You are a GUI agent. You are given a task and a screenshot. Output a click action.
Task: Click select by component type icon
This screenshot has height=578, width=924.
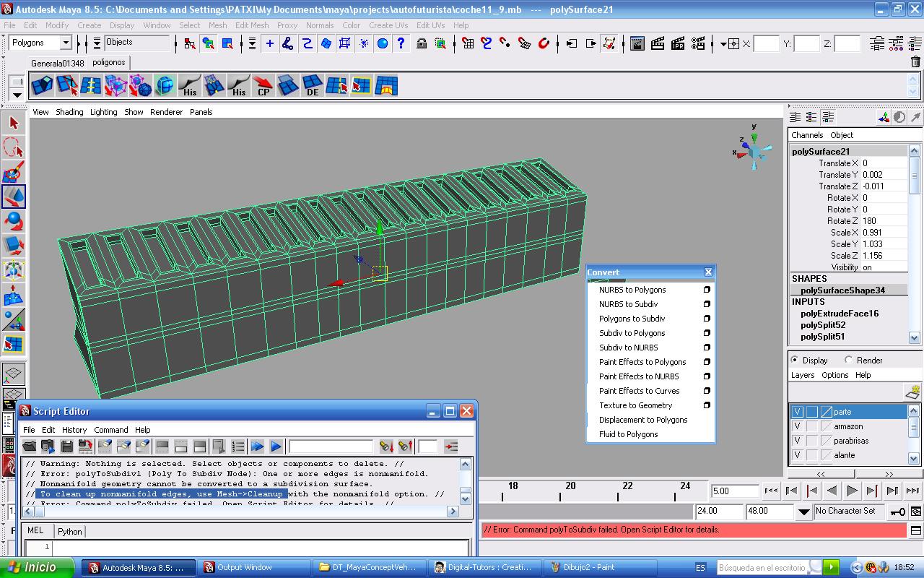(x=227, y=43)
